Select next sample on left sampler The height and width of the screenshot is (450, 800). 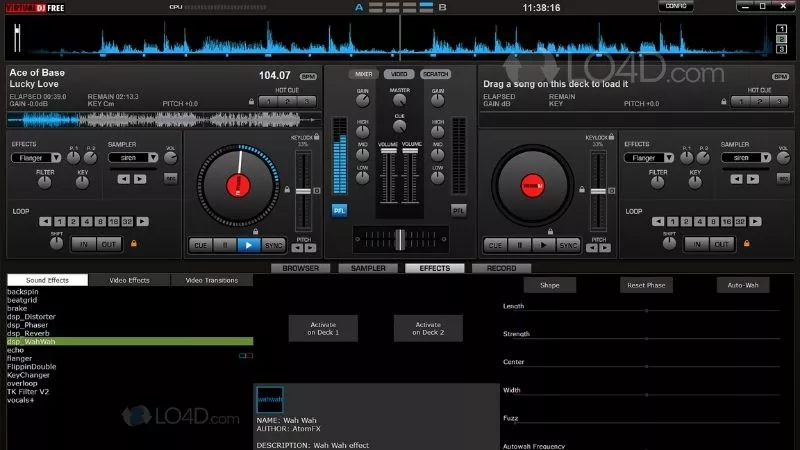[140, 179]
